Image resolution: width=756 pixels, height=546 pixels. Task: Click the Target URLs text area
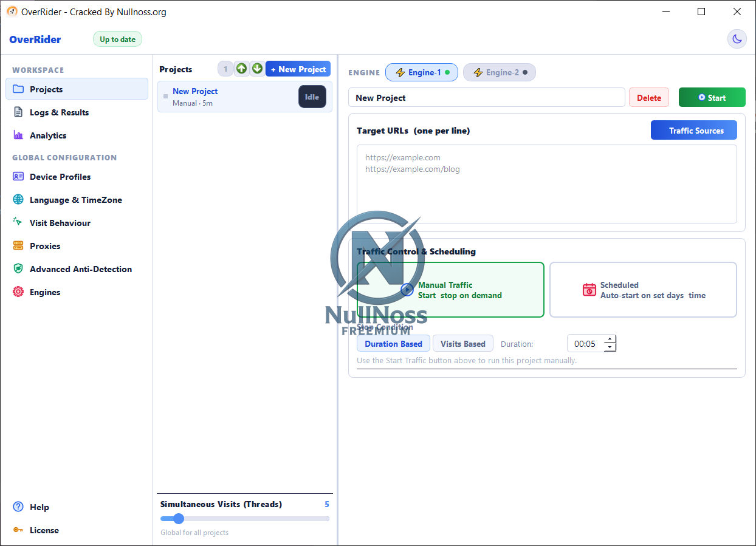(x=547, y=184)
